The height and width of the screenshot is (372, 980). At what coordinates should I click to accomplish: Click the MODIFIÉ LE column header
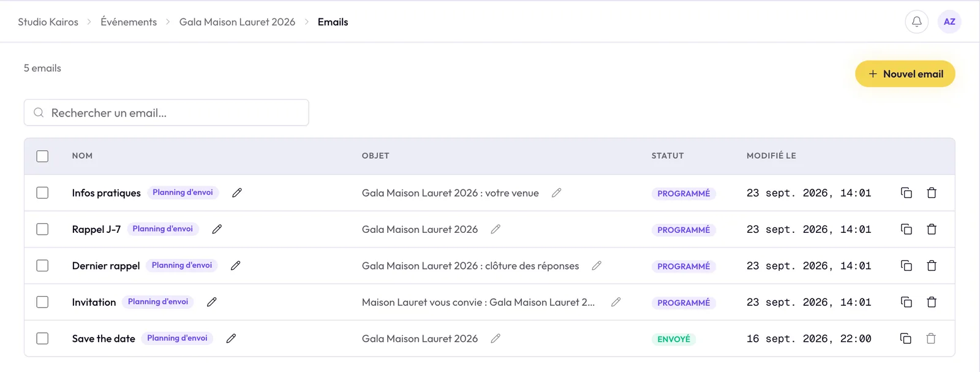click(x=771, y=156)
